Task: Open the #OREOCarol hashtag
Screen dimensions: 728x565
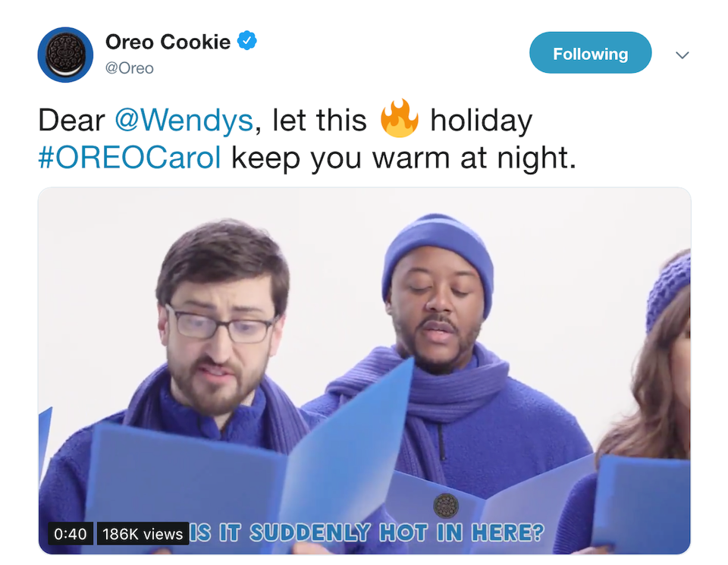Action: (x=130, y=158)
